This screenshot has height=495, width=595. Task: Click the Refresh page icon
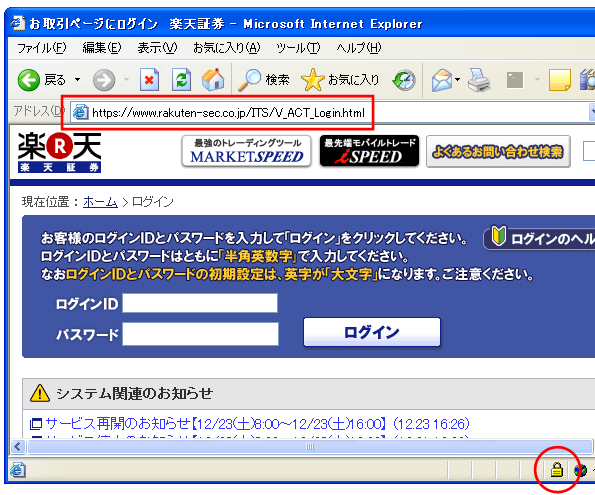(x=181, y=80)
